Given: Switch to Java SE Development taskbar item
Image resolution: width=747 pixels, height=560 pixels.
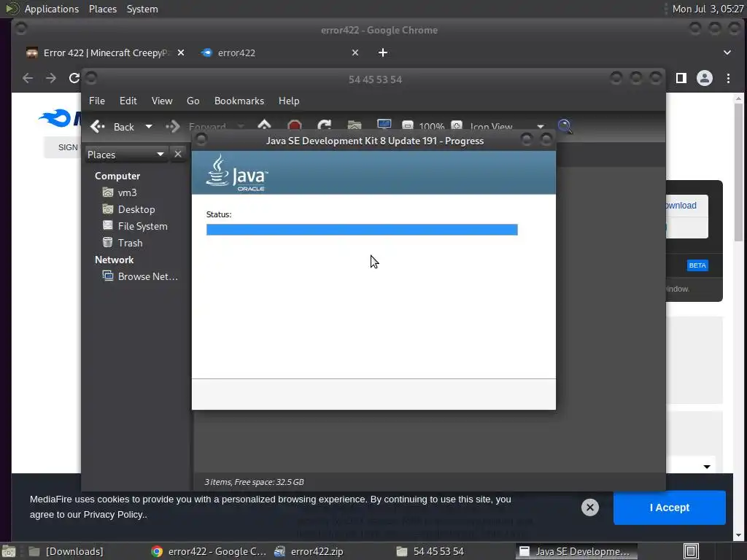Looking at the screenshot, I should (x=576, y=551).
